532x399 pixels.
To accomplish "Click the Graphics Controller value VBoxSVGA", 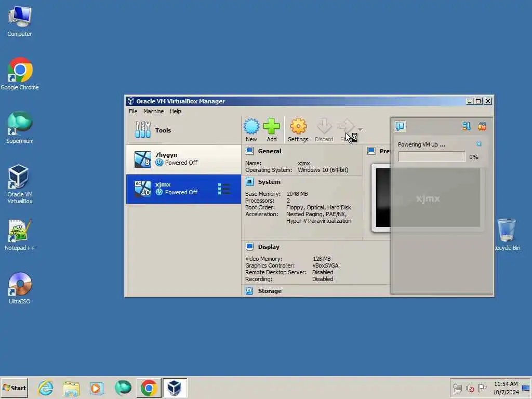I will (325, 265).
